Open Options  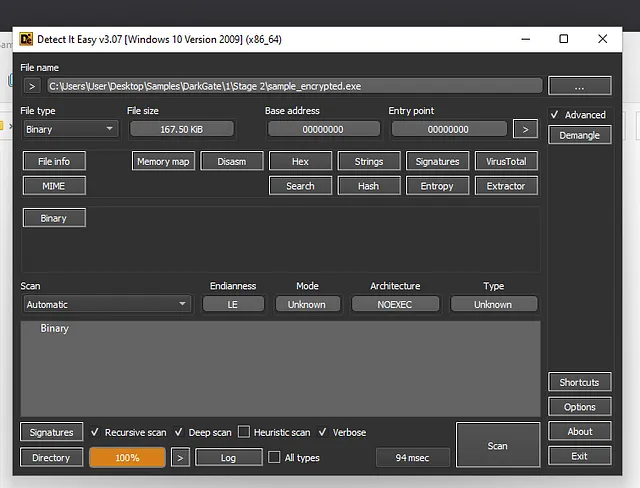pyautogui.click(x=579, y=406)
